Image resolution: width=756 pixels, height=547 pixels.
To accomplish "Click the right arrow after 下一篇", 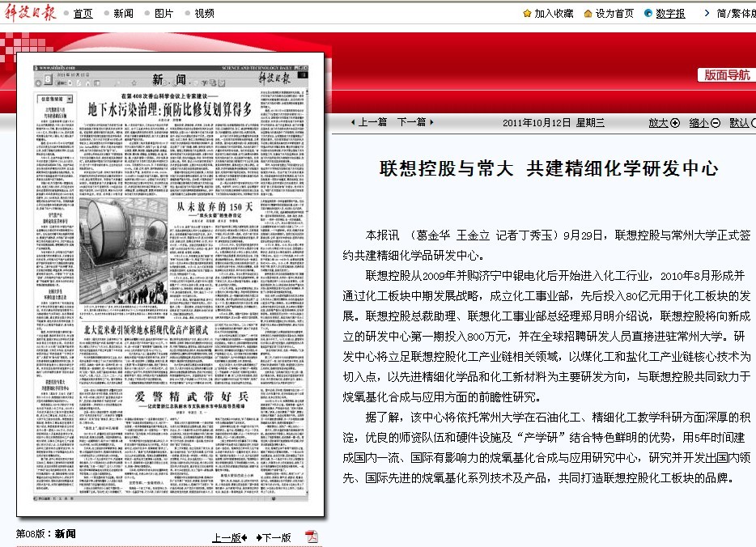I will pyautogui.click(x=431, y=122).
